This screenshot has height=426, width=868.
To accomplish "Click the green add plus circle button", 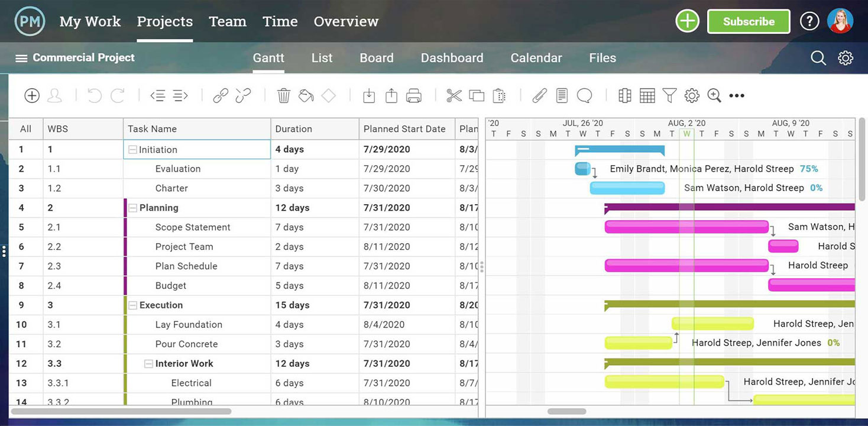I will click(687, 21).
